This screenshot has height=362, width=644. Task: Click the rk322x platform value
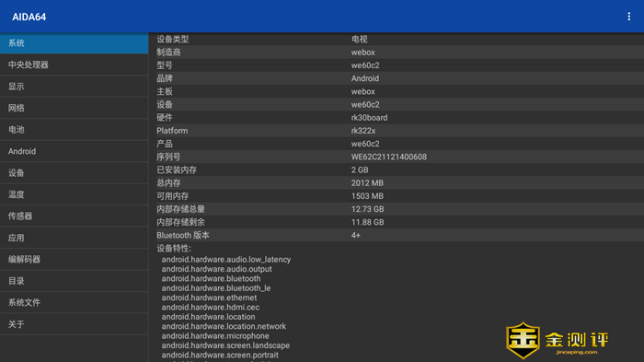(x=363, y=131)
